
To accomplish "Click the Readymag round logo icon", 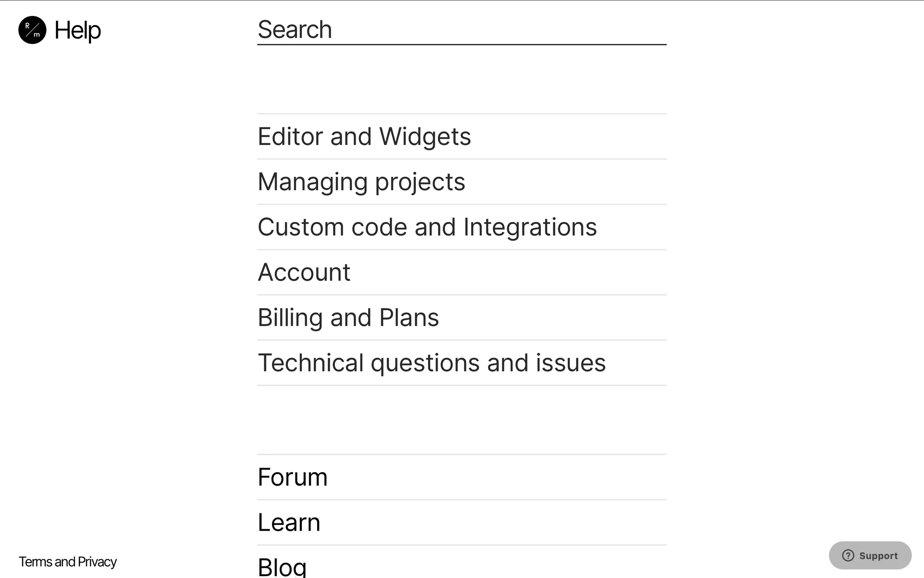I will coord(32,30).
